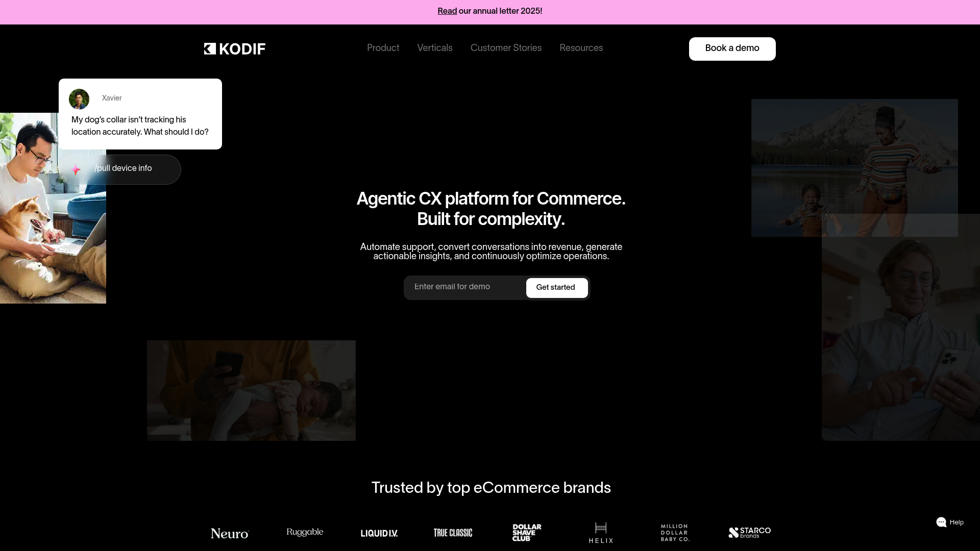980x551 pixels.
Task: Select the Starco Brands logo
Action: click(749, 532)
